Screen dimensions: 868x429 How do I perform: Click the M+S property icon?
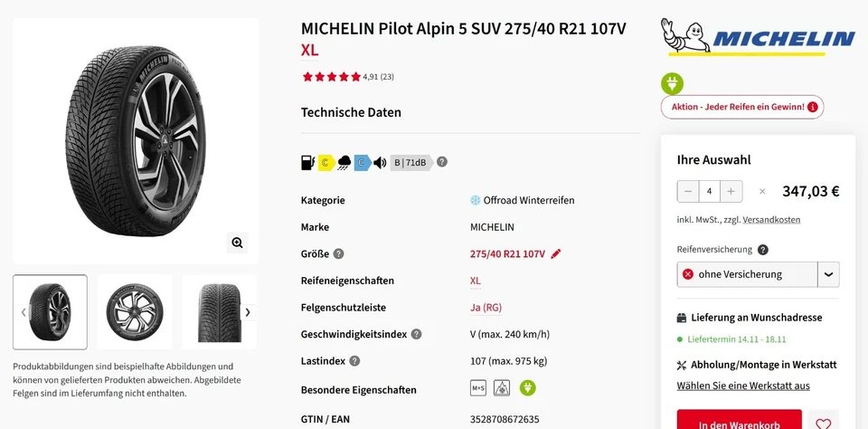tap(479, 389)
